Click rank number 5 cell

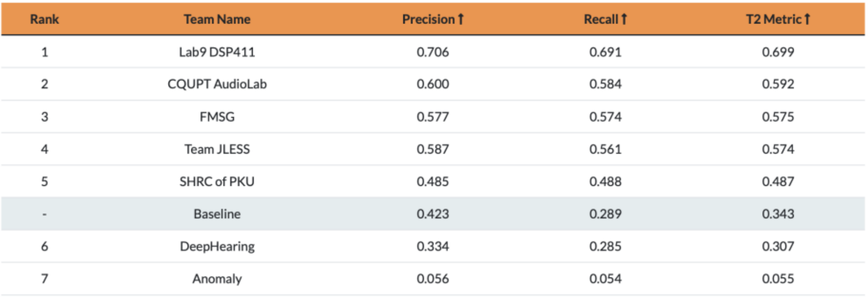tap(44, 182)
